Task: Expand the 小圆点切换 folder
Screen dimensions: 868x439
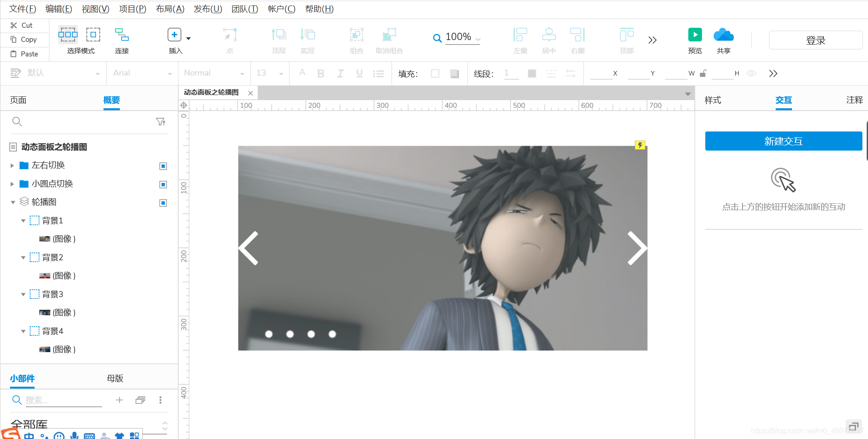Action: 12,184
